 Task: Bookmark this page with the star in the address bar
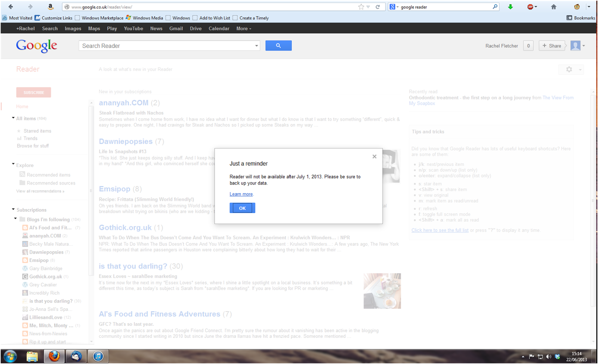[361, 6]
